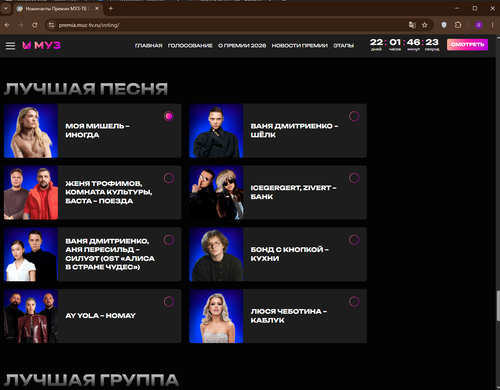The image size is (500, 390).
Task: Reload the page with refresh icon
Action: point(35,25)
